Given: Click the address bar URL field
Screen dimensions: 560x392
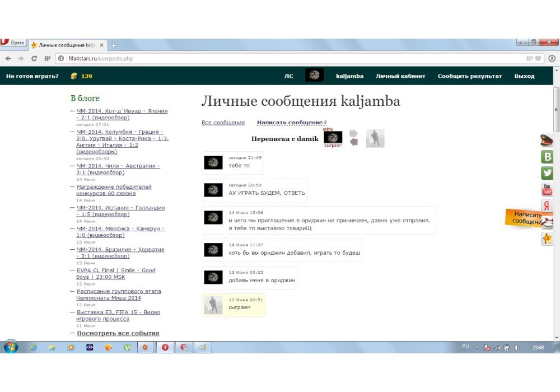Looking at the screenshot, I should point(280,58).
